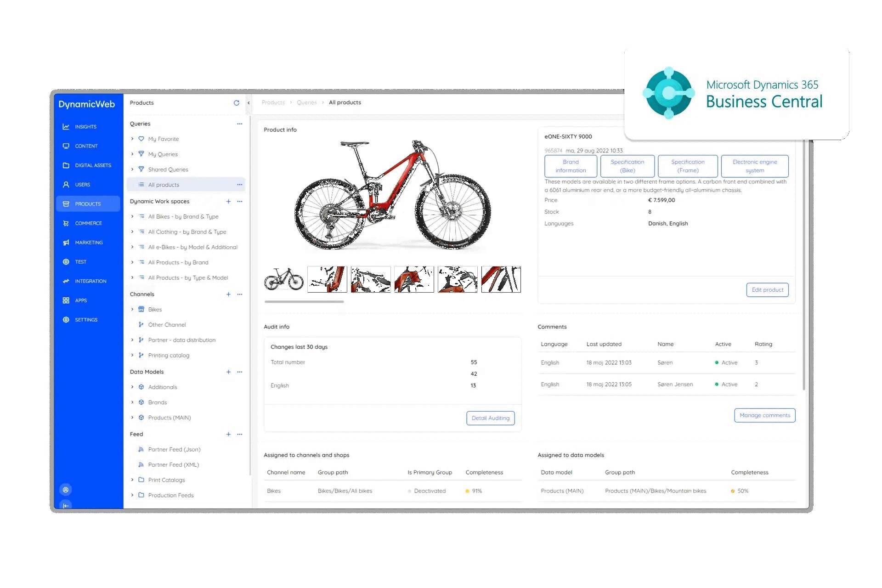The height and width of the screenshot is (588, 882).
Task: Open Partner Feed (Json) item
Action: [174, 450]
